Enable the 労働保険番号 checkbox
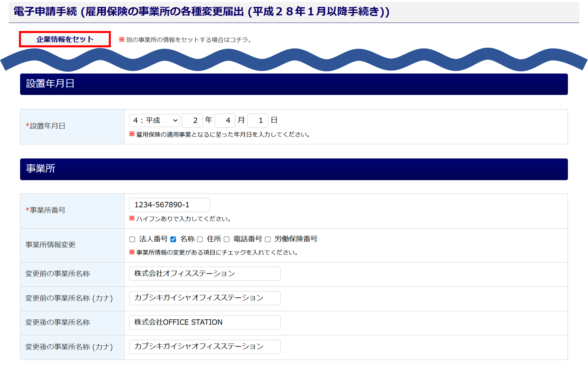The height and width of the screenshot is (369, 588). coord(268,239)
